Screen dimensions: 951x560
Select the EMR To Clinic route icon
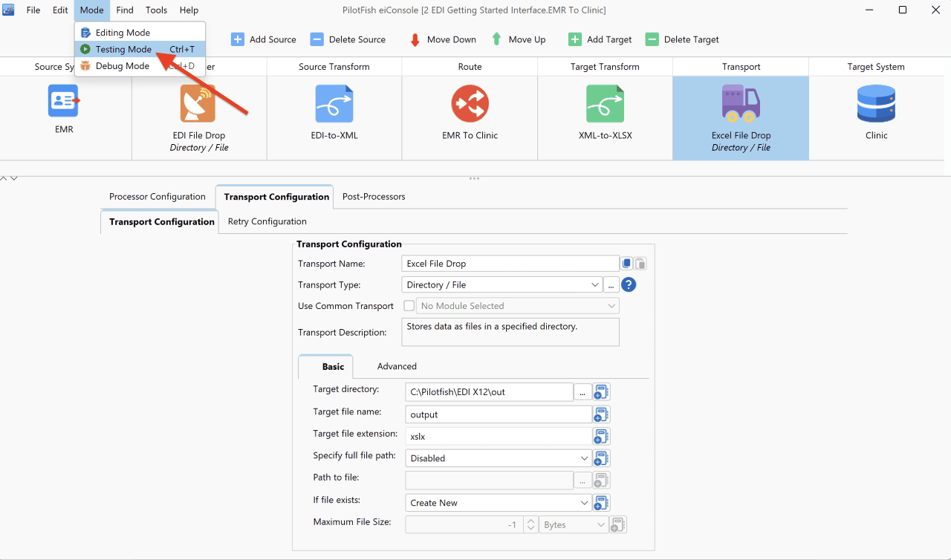coord(470,103)
